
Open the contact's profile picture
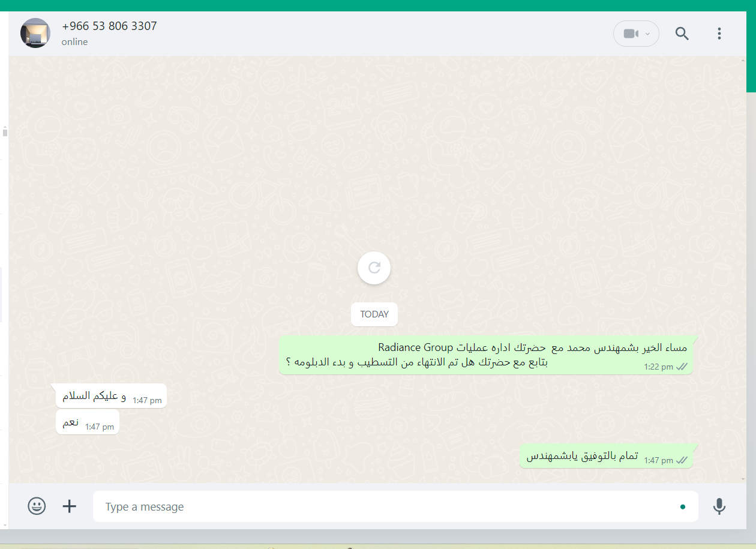click(x=35, y=33)
